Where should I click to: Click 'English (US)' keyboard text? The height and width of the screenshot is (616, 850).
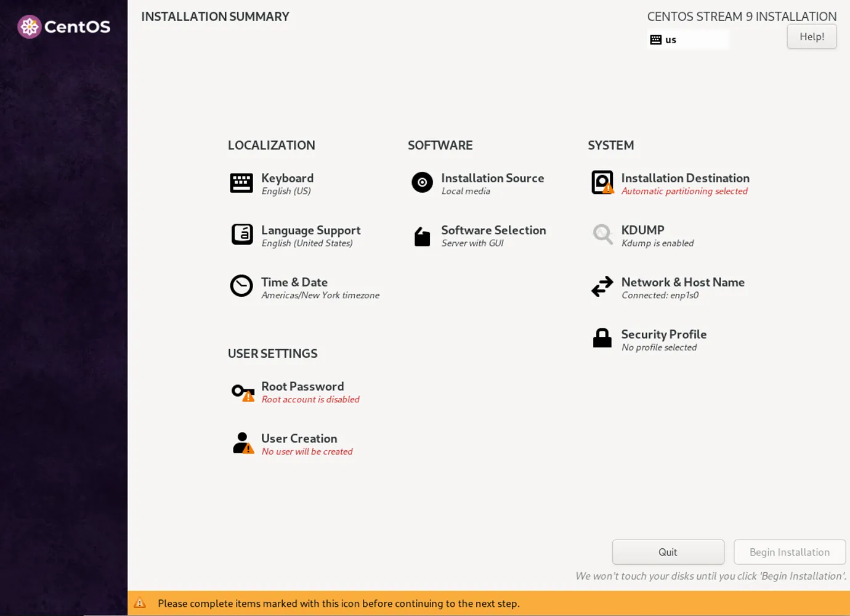pos(286,191)
